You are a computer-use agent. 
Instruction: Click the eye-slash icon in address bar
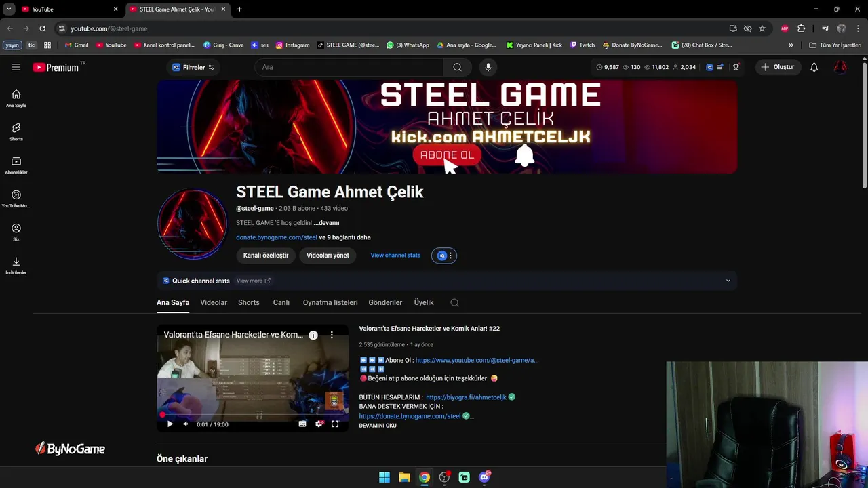(x=747, y=28)
